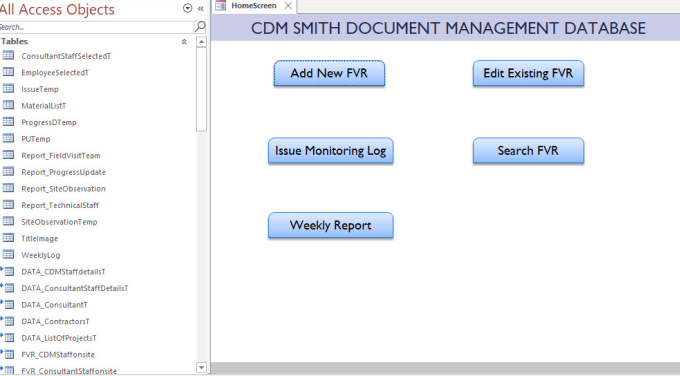Click linked table icon beside DATA_ContractorsT
680x376 pixels.
click(7, 320)
